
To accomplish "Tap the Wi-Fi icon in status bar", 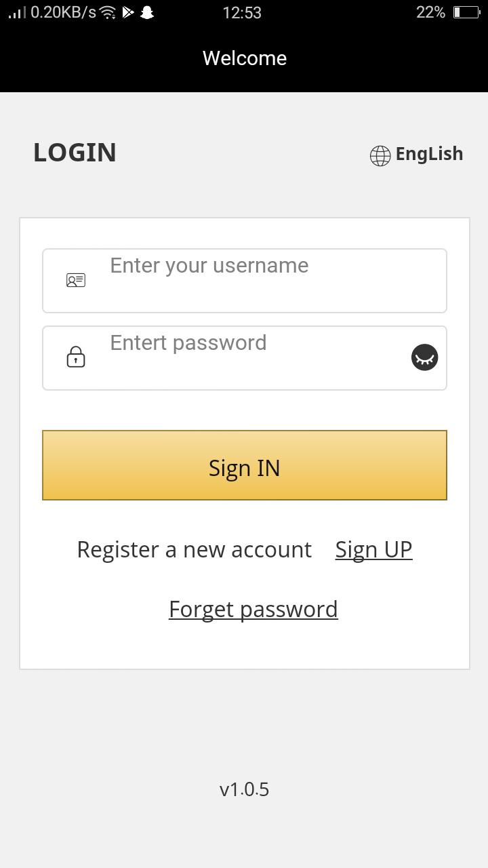I will coord(107,12).
